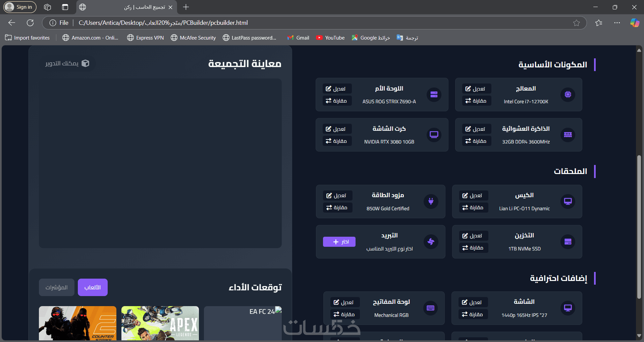Open the LastPass password bookmark
This screenshot has height=342, width=644.
point(250,38)
